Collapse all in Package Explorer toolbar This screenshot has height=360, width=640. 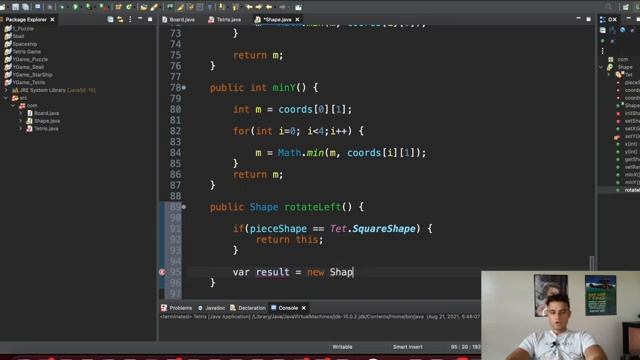[x=110, y=19]
